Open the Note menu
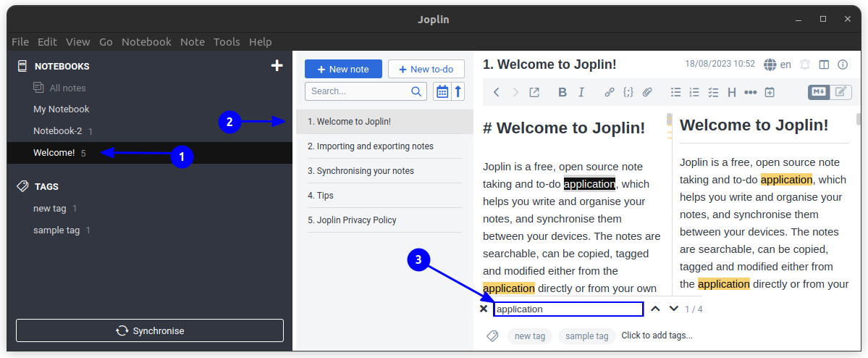The width and height of the screenshot is (868, 358). click(x=193, y=41)
